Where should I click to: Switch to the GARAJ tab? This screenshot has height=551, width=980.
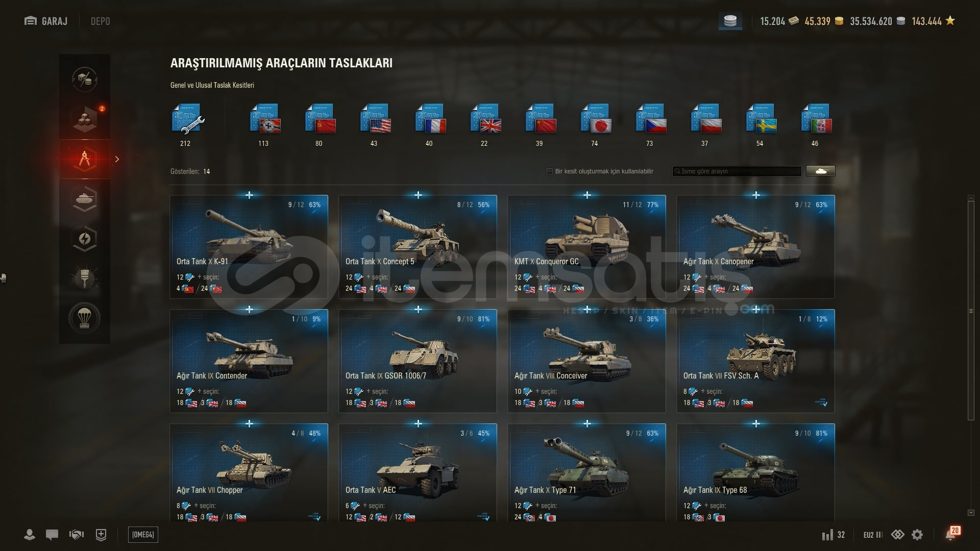pos(46,21)
